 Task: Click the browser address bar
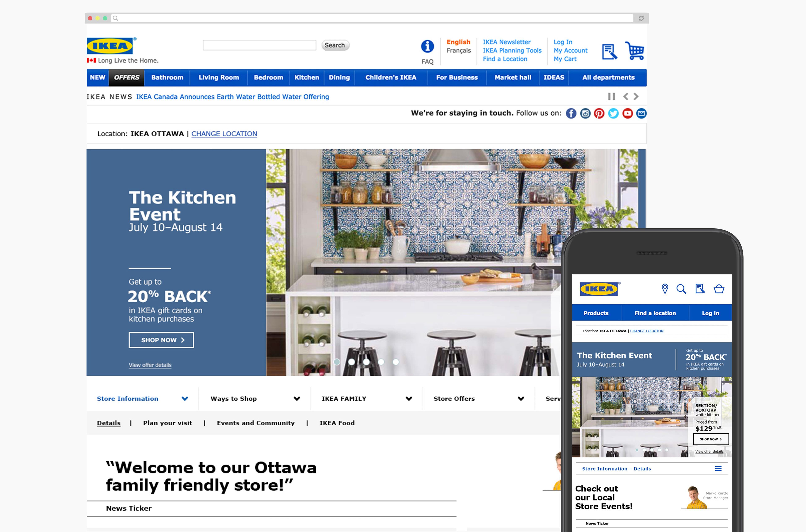pyautogui.click(x=372, y=18)
